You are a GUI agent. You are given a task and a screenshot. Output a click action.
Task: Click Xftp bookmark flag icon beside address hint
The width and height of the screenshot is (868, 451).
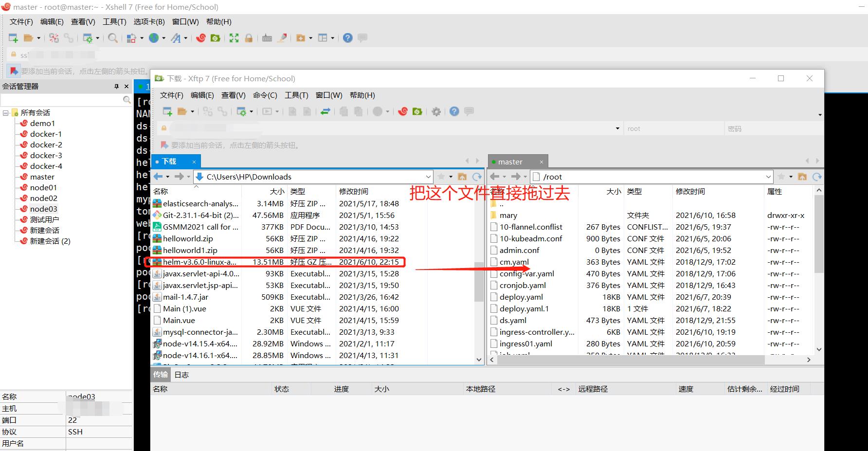click(x=164, y=145)
